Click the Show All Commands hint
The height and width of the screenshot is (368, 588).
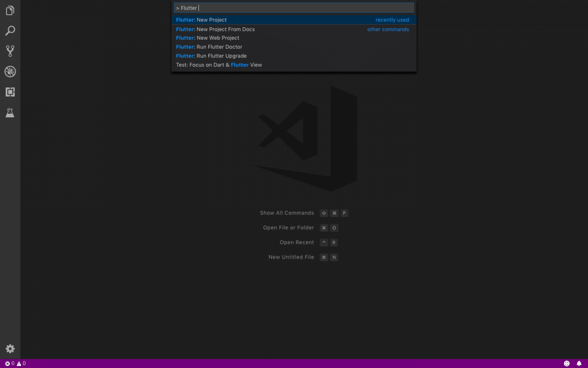(x=287, y=213)
